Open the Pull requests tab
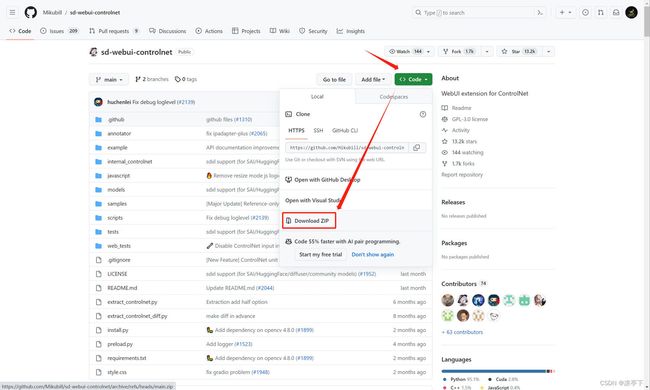This screenshot has width=650, height=390. [114, 31]
